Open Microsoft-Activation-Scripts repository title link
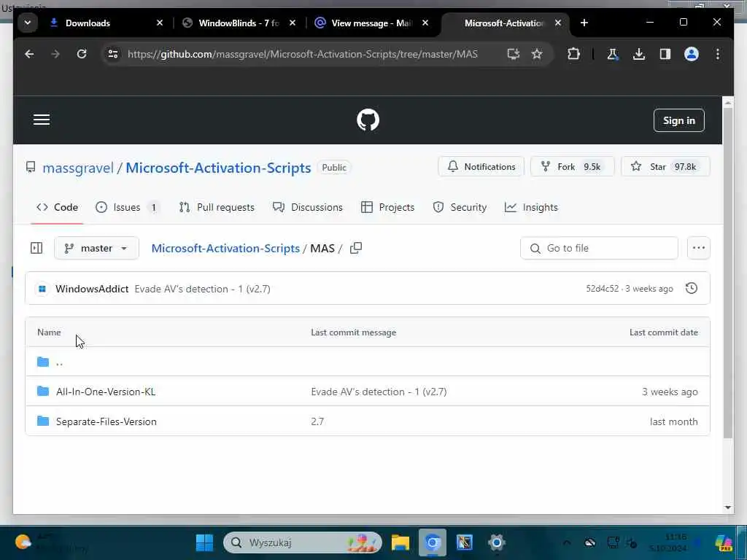Screen dimensions: 747x560 pyautogui.click(x=218, y=168)
